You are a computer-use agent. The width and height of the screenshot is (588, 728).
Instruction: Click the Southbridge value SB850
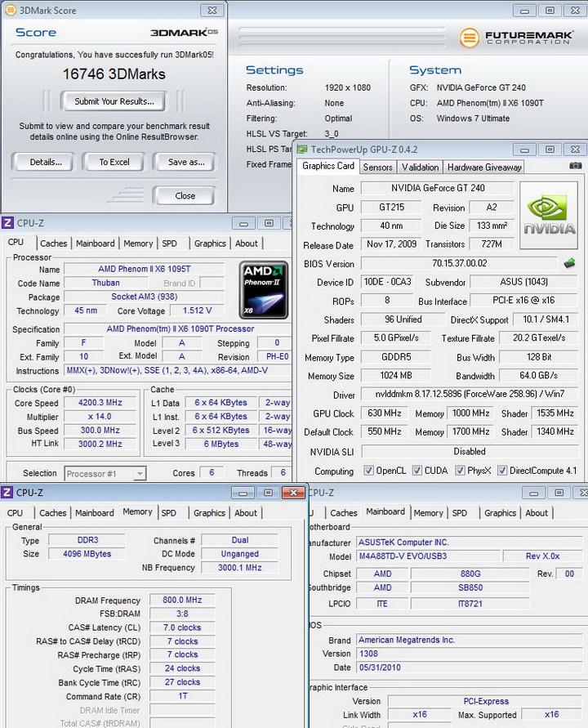point(470,587)
